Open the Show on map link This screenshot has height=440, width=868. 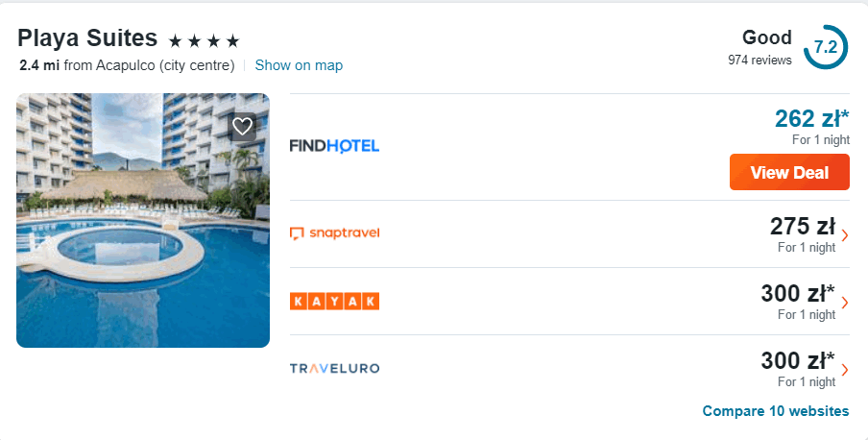299,65
